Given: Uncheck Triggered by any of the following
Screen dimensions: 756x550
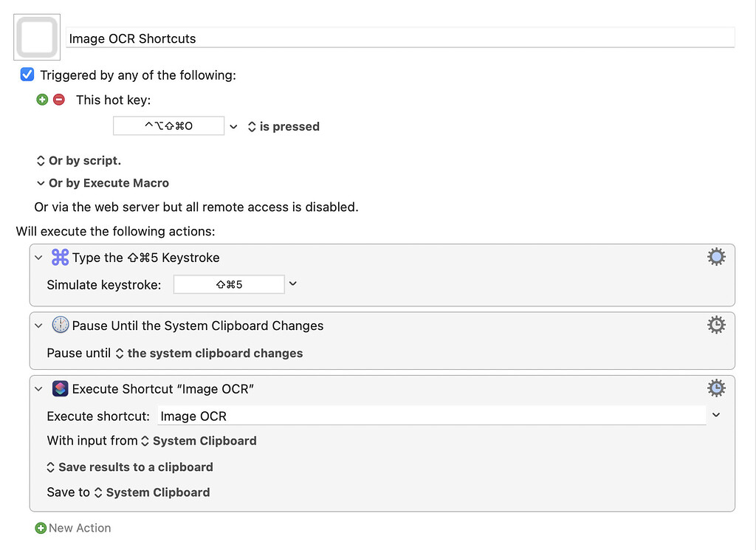Looking at the screenshot, I should 27,75.
